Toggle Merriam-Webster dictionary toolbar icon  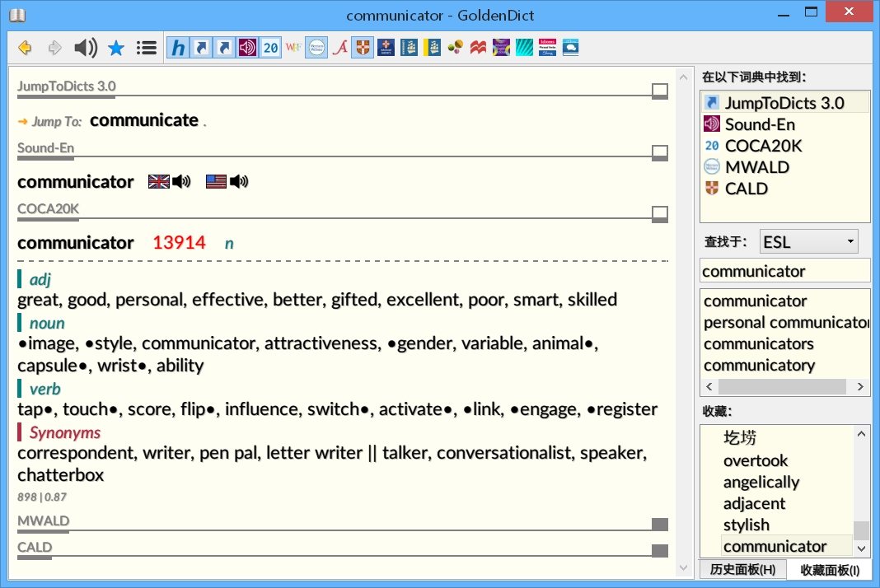pos(316,48)
